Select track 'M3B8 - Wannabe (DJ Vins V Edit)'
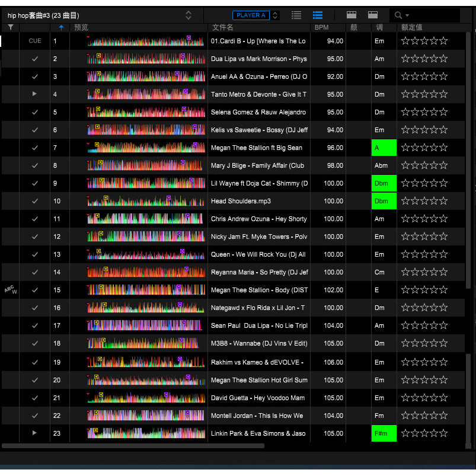This screenshot has width=476, height=476. point(259,343)
